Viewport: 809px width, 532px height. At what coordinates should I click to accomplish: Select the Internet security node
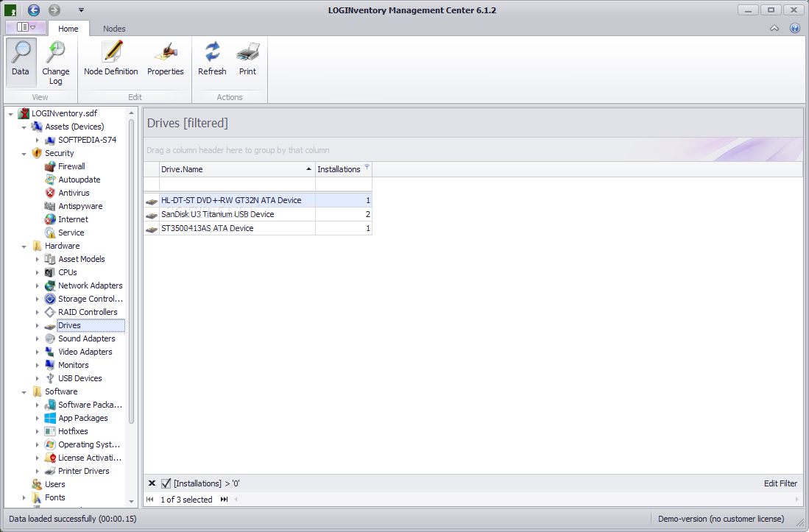[x=73, y=219]
